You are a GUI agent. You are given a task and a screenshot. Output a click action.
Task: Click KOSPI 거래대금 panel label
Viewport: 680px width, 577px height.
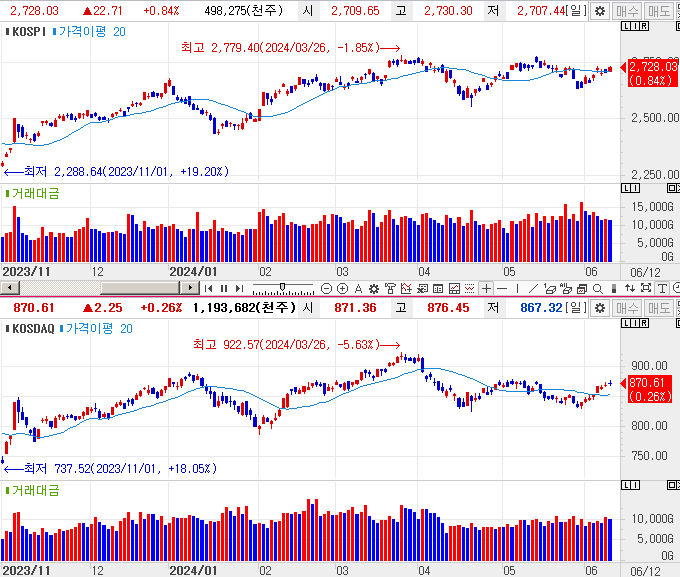33,193
